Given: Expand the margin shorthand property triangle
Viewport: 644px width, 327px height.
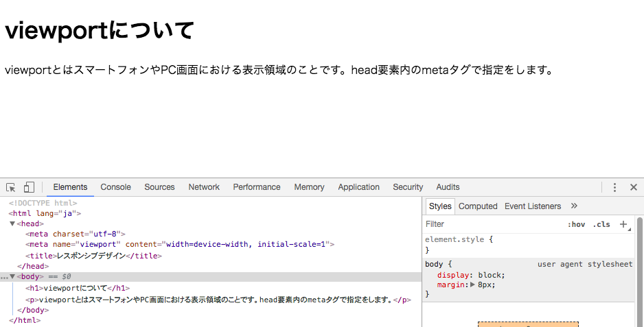Looking at the screenshot, I should (x=472, y=284).
